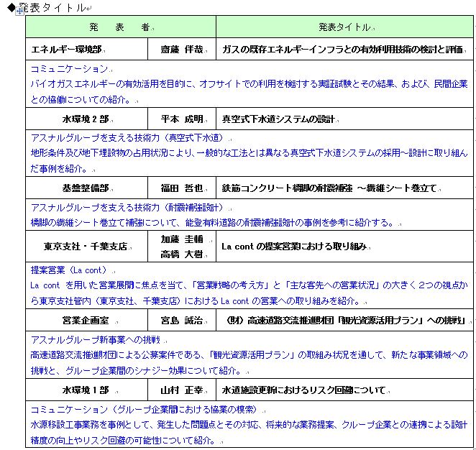Click line starting 精度の向上やリスク回避

pyautogui.click(x=124, y=440)
